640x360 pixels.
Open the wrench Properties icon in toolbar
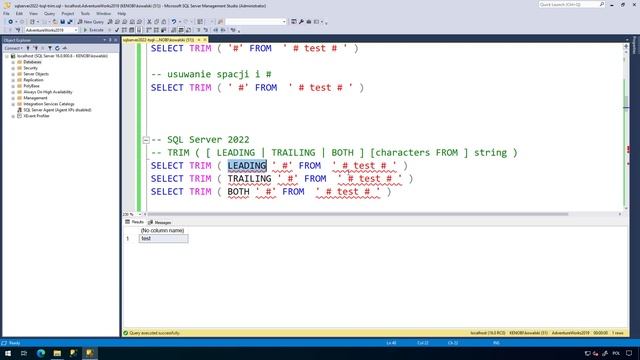coord(301,22)
